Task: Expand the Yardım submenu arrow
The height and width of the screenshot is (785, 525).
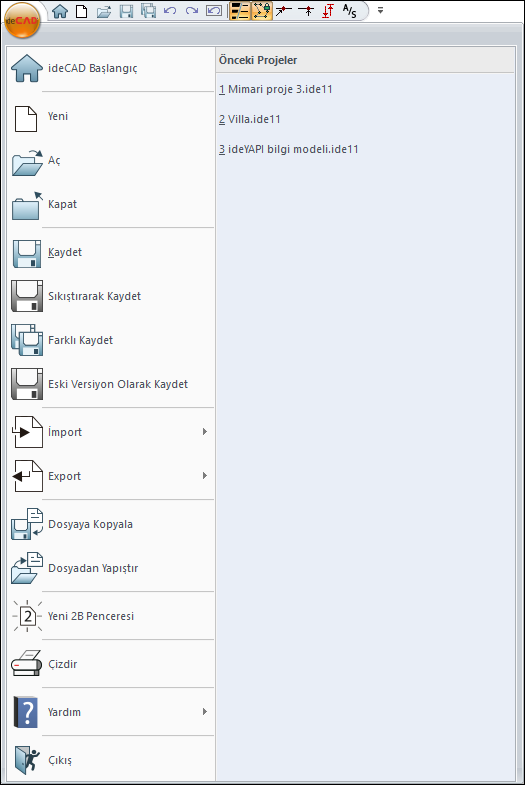Action: click(205, 711)
